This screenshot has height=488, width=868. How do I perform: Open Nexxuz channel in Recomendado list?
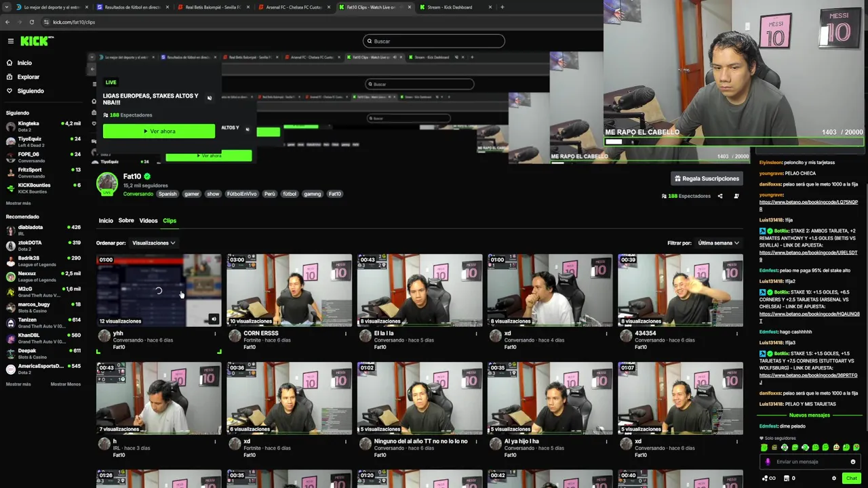click(43, 276)
